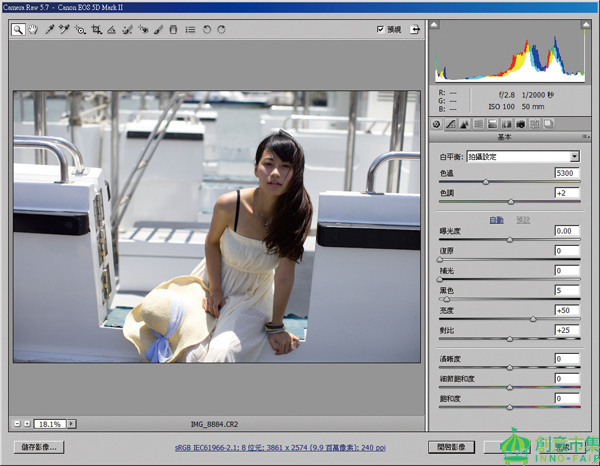Click the 曝光度 exposure slider handle
600x466 pixels.
(510, 240)
